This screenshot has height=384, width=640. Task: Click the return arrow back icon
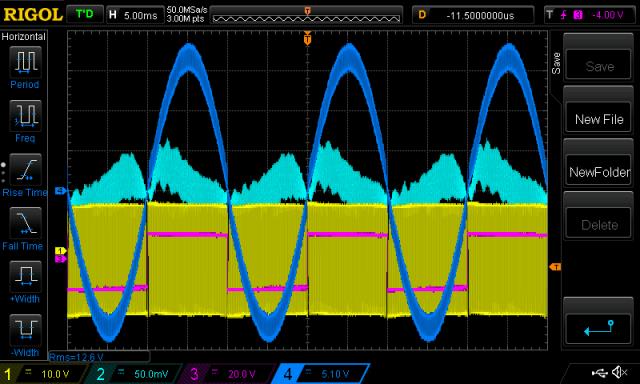tap(598, 328)
